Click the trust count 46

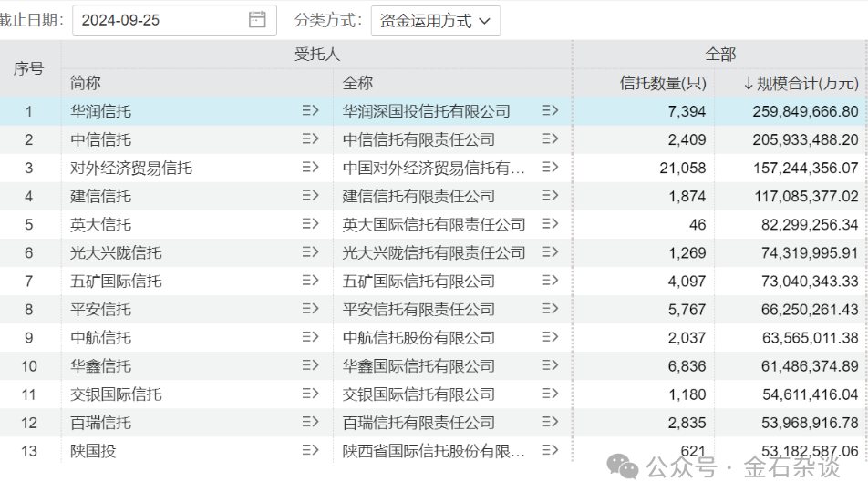tap(697, 224)
